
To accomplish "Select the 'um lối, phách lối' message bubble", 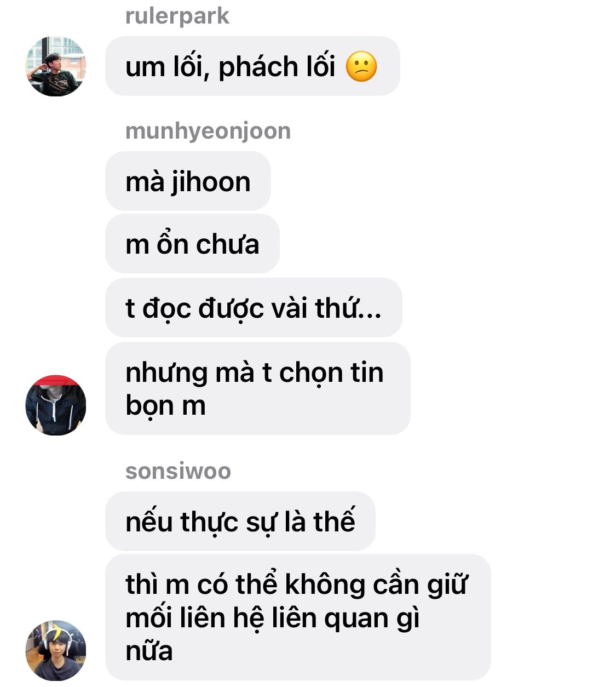I will (x=252, y=66).
